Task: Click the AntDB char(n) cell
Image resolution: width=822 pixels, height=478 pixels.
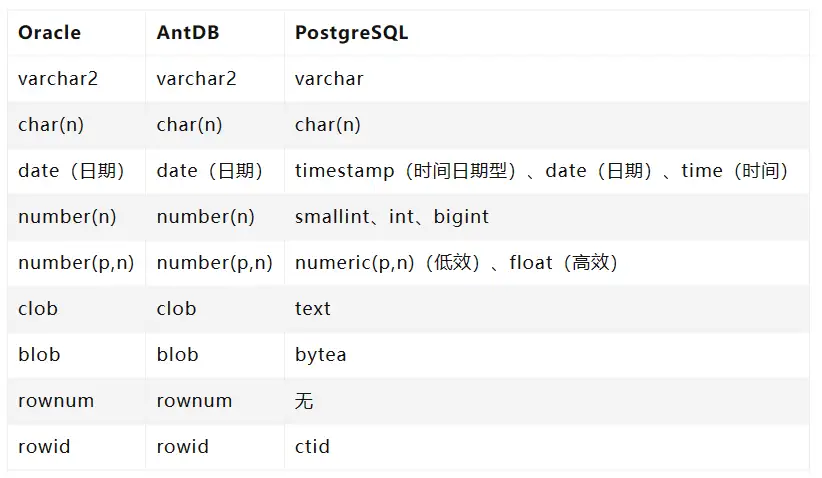Action: [189, 125]
